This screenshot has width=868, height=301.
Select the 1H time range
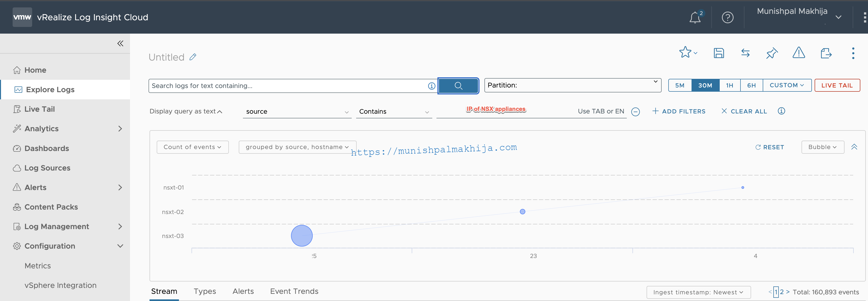point(730,85)
